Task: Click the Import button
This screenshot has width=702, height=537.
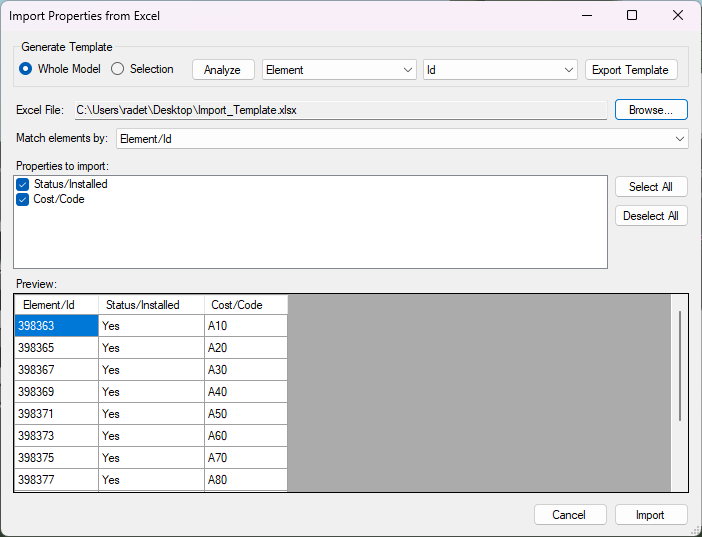Action: (651, 515)
